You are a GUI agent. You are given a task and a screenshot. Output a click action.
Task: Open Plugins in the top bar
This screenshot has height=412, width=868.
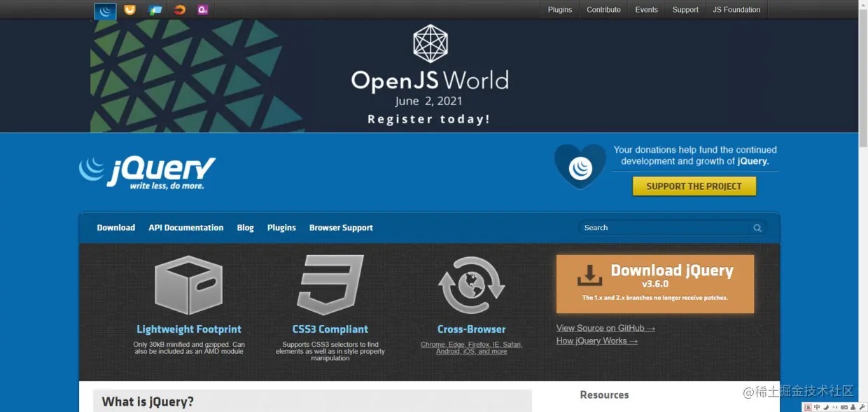[x=560, y=10]
